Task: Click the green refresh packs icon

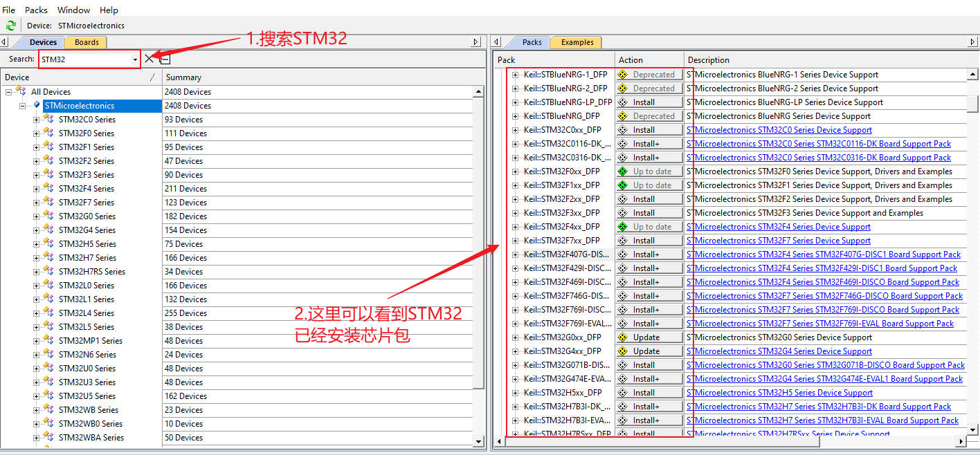Action: [10, 26]
